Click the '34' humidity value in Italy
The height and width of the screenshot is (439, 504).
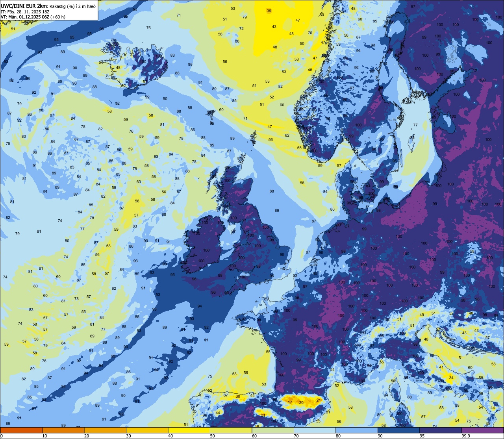[x=451, y=378]
